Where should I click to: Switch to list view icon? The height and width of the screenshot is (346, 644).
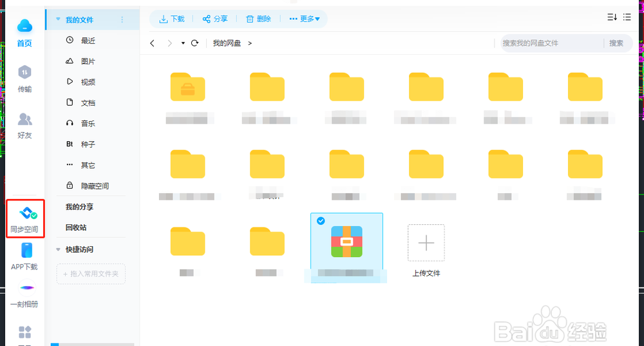point(627,17)
